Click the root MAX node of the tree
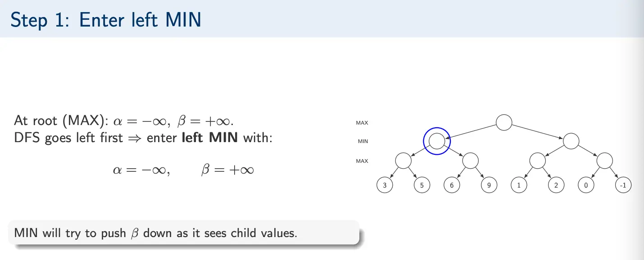The width and height of the screenshot is (644, 260). 504,122
